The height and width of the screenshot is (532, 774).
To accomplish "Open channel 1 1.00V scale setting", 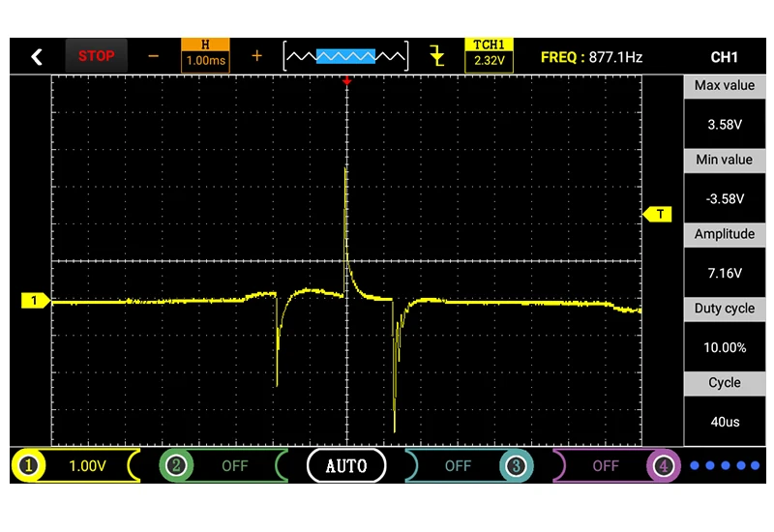I will click(87, 466).
